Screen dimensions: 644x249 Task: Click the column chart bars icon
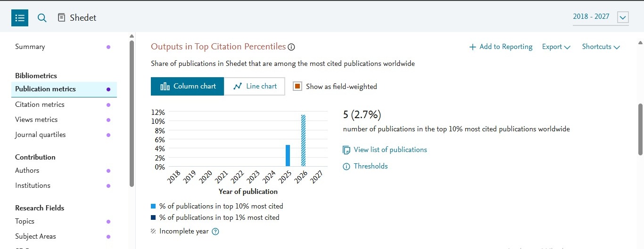[x=165, y=86]
